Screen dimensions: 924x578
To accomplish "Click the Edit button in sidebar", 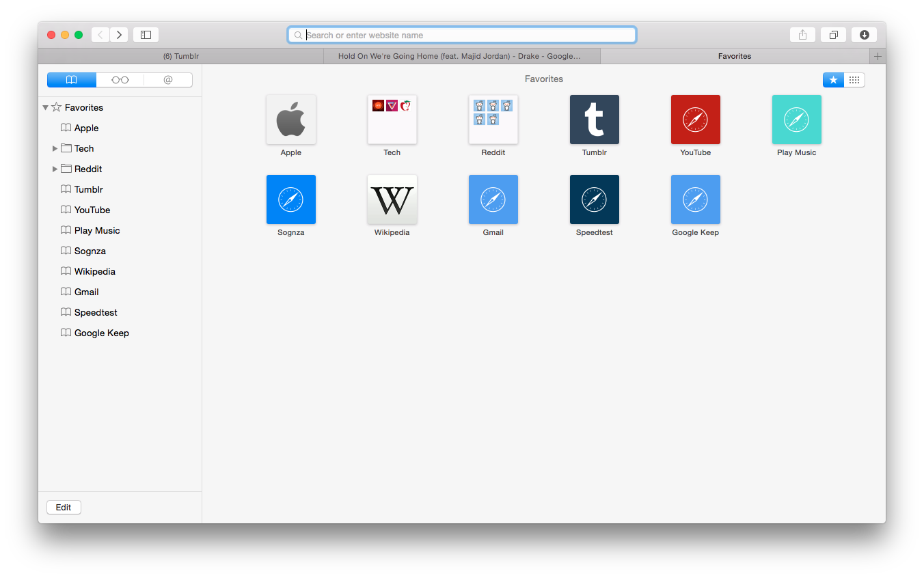I will [x=64, y=507].
